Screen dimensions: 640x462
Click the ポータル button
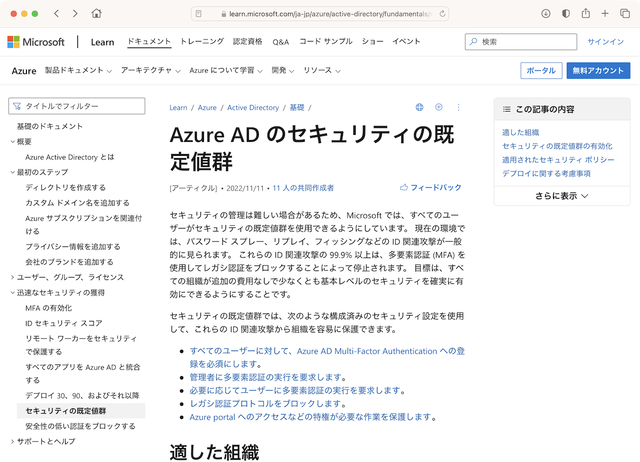click(x=541, y=71)
